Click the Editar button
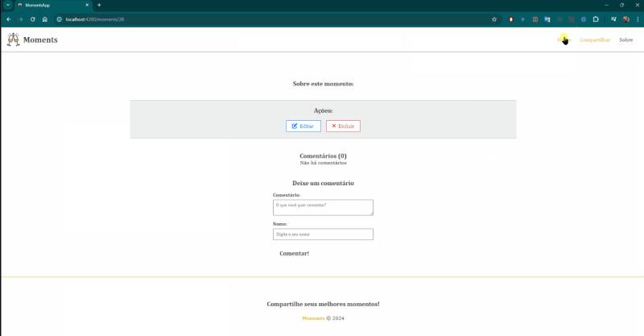Screen dimensions: 644x336 tap(303, 126)
